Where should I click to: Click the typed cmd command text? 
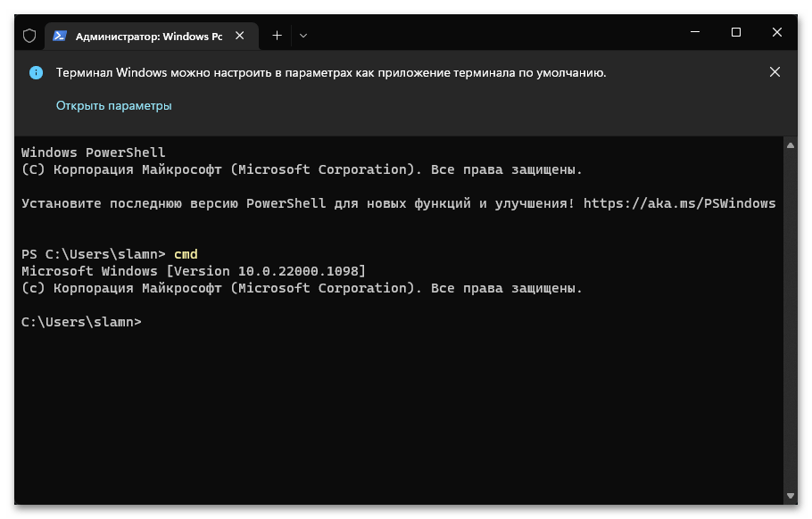tap(186, 254)
